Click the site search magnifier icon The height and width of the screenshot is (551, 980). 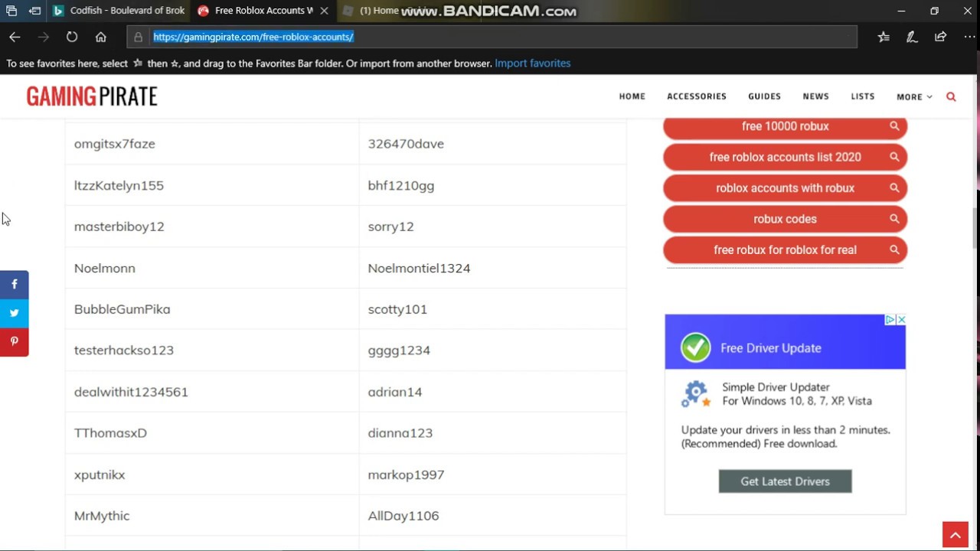[951, 96]
